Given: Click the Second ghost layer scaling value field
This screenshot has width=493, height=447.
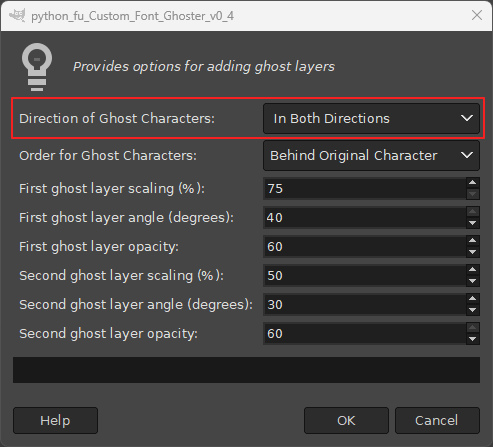Looking at the screenshot, I should click(x=365, y=276).
